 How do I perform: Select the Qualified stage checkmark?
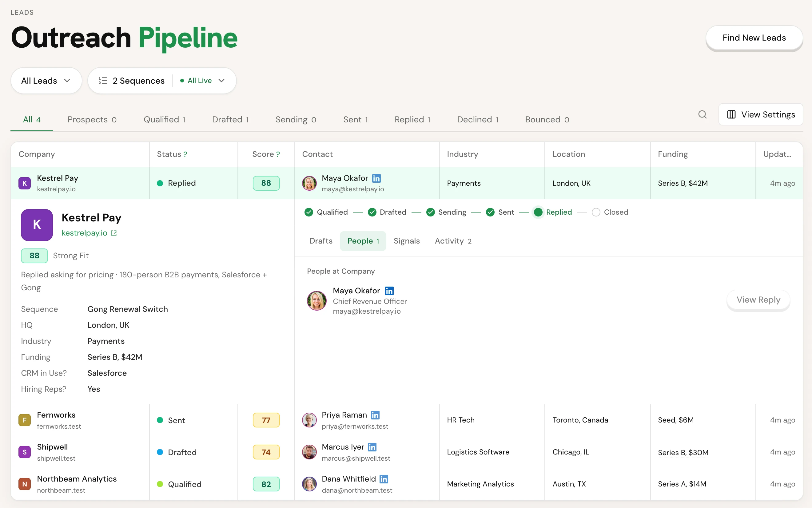(309, 212)
